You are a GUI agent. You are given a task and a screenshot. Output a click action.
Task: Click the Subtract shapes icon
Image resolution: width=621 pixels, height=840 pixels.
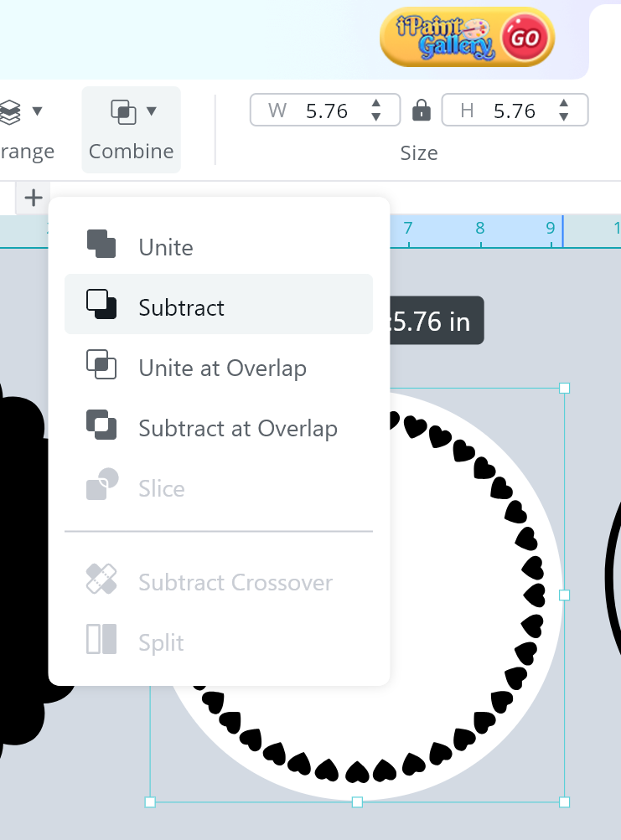pos(101,305)
